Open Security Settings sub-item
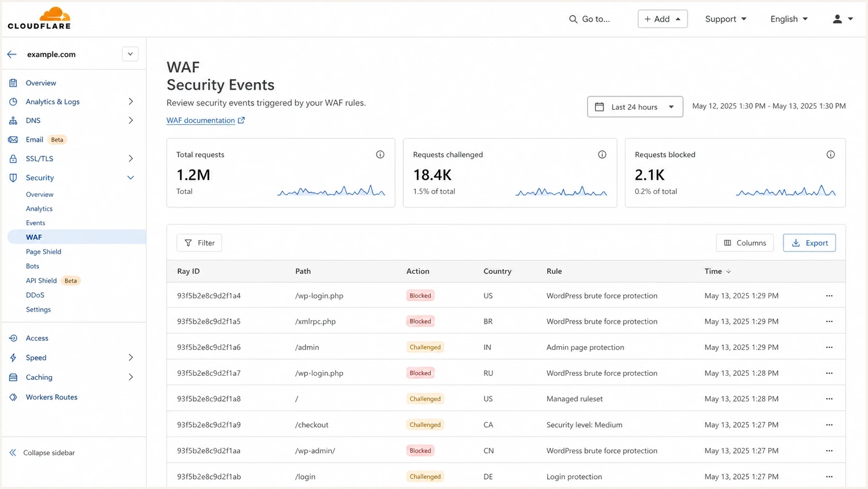Screen dimensions: 868x489 point(38,309)
